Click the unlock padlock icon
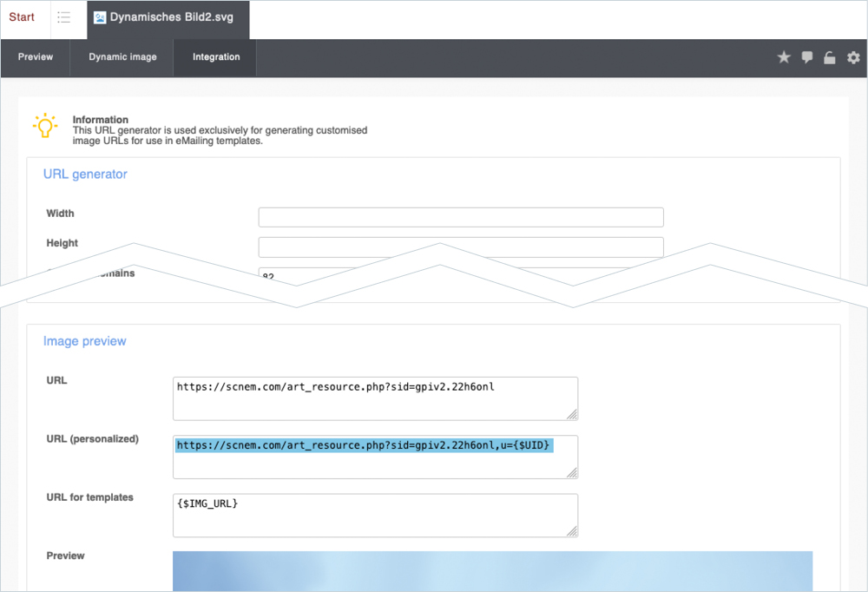This screenshot has width=868, height=592. click(830, 57)
